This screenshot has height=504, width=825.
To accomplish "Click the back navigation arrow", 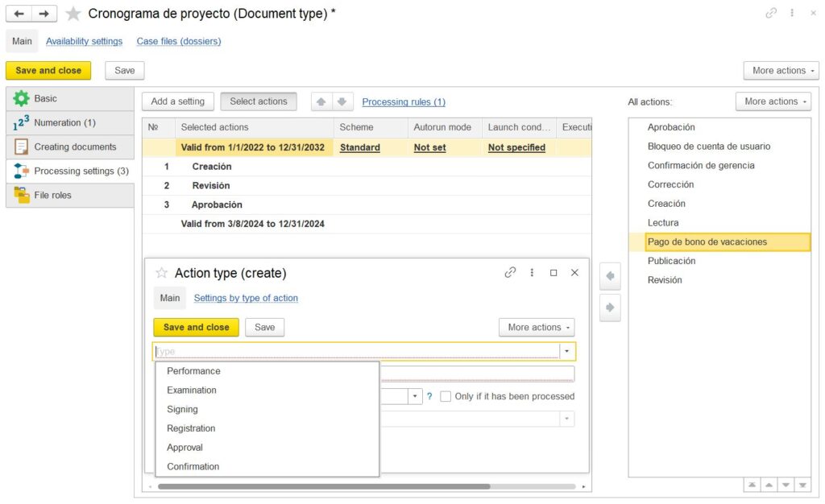I will [19, 14].
